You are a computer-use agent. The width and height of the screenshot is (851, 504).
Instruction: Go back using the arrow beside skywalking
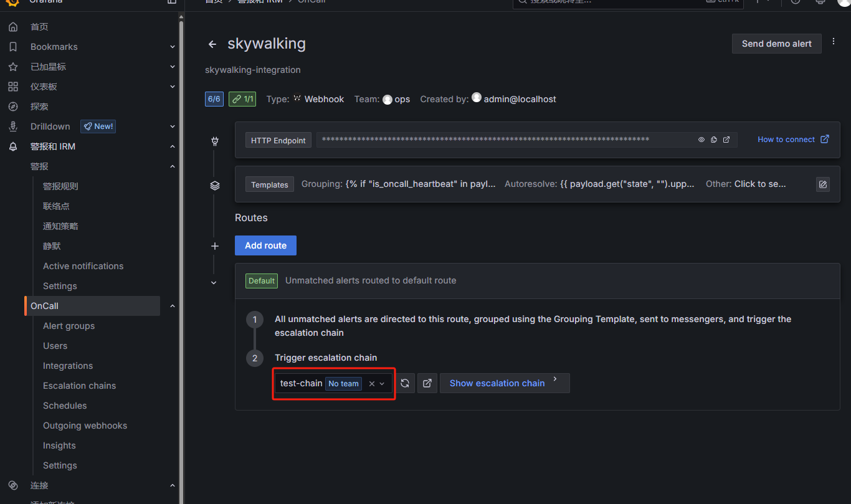(212, 44)
